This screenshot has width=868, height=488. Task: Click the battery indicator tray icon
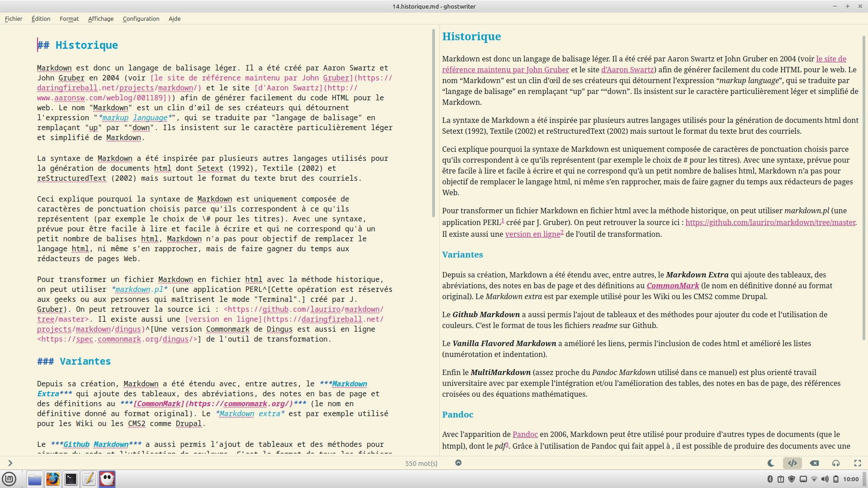pos(836,479)
